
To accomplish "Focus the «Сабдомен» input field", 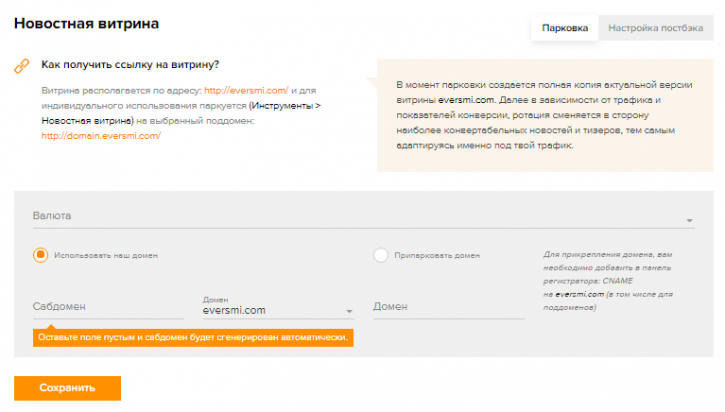I will (x=108, y=307).
